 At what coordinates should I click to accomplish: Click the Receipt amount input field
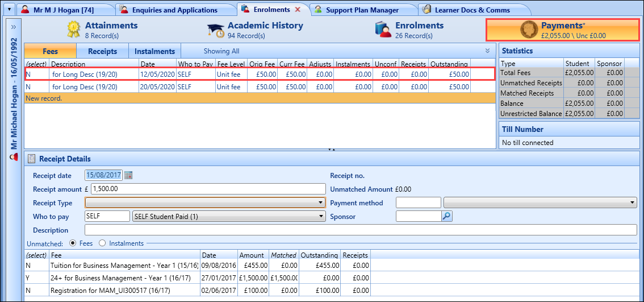(x=207, y=189)
